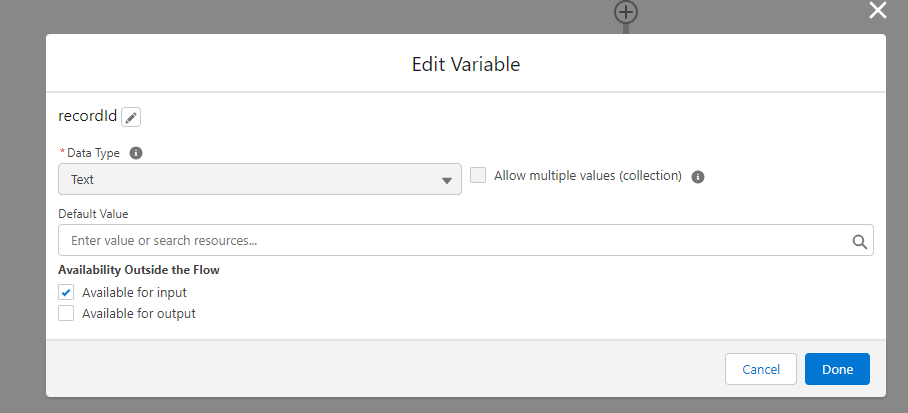Enable Allow multiple values (collection) checkbox
The width and height of the screenshot is (908, 413).
pyautogui.click(x=478, y=175)
